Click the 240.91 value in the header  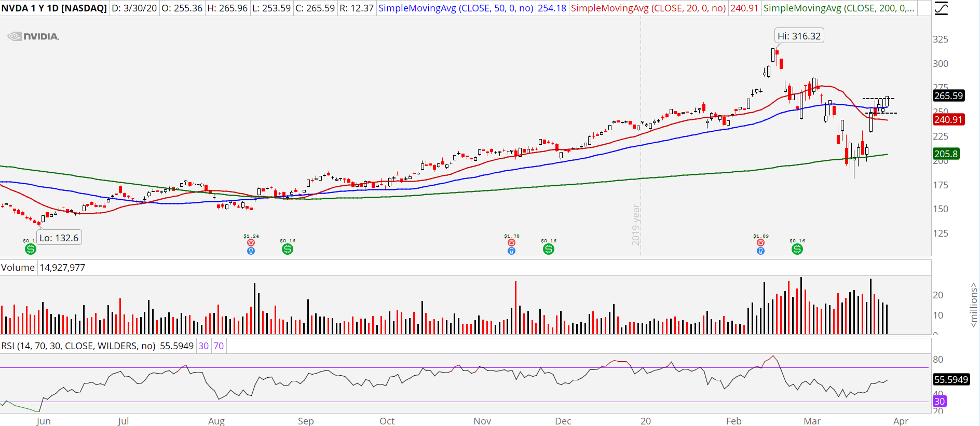pos(744,8)
